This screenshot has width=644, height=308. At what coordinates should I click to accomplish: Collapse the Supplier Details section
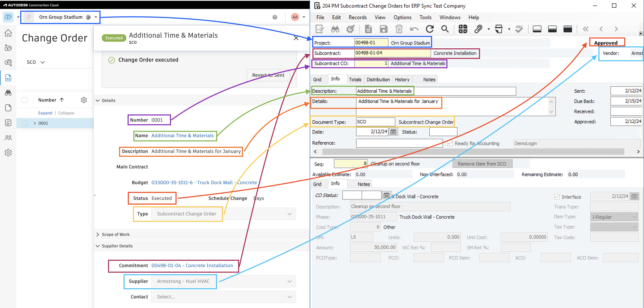(x=98, y=246)
